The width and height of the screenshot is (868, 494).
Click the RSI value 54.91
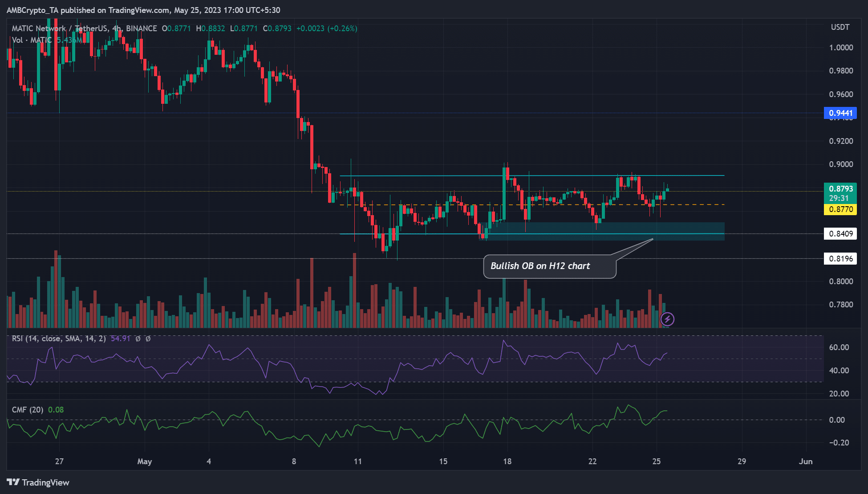coord(120,339)
